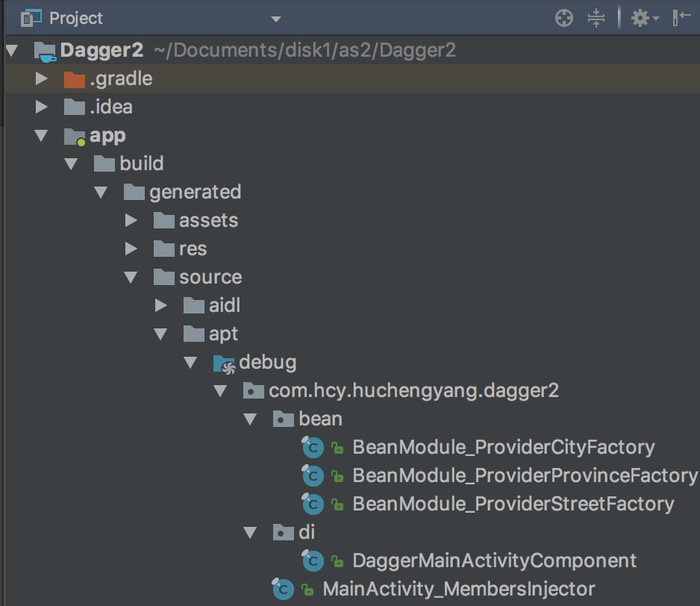Click the debug generated-source folder icon

tap(224, 364)
